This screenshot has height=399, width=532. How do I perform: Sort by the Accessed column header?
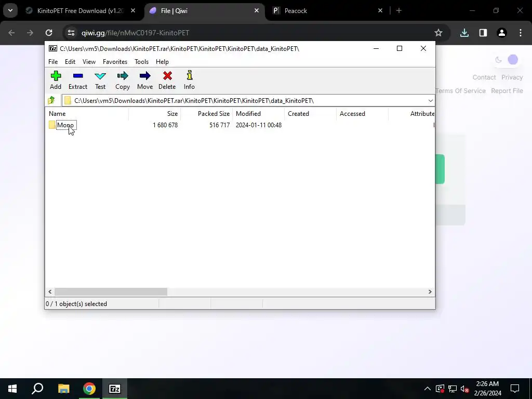[x=362, y=114]
